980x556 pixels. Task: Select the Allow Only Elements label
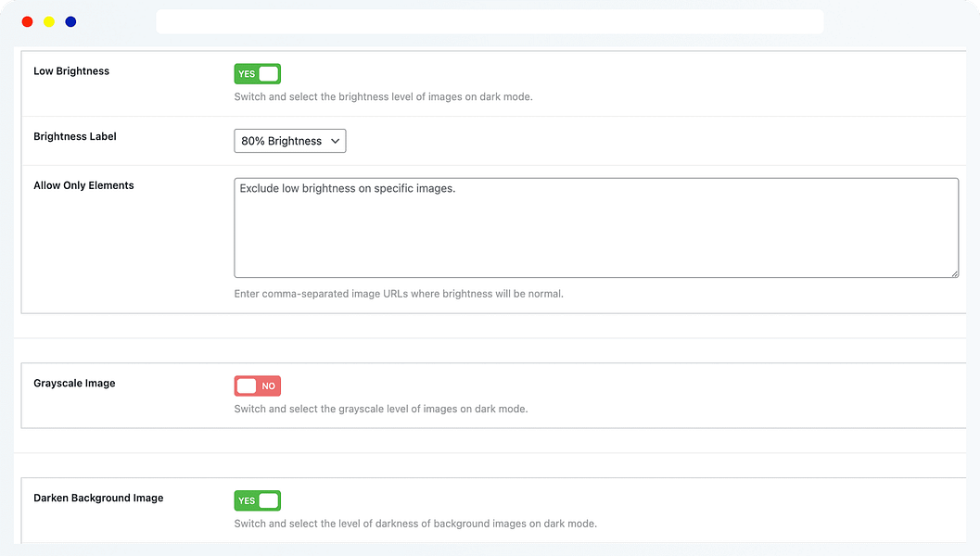pos(83,185)
